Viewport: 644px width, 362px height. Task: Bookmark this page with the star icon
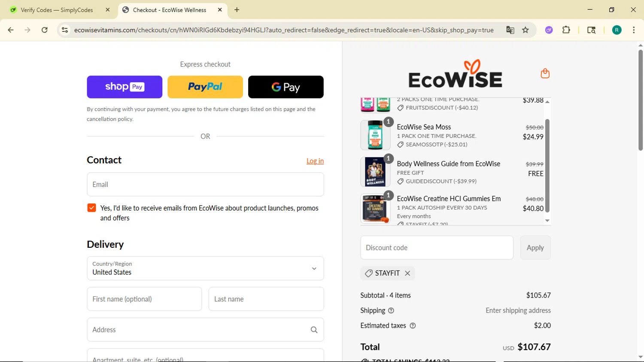tap(526, 30)
